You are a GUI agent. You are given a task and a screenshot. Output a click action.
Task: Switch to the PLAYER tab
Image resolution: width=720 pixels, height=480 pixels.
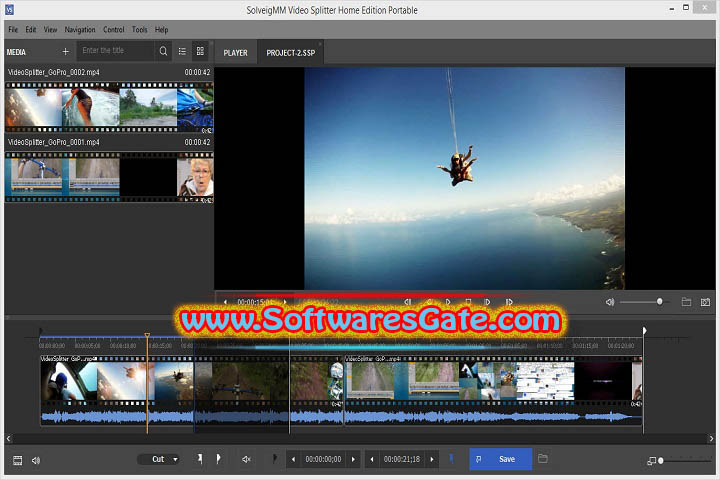[236, 52]
